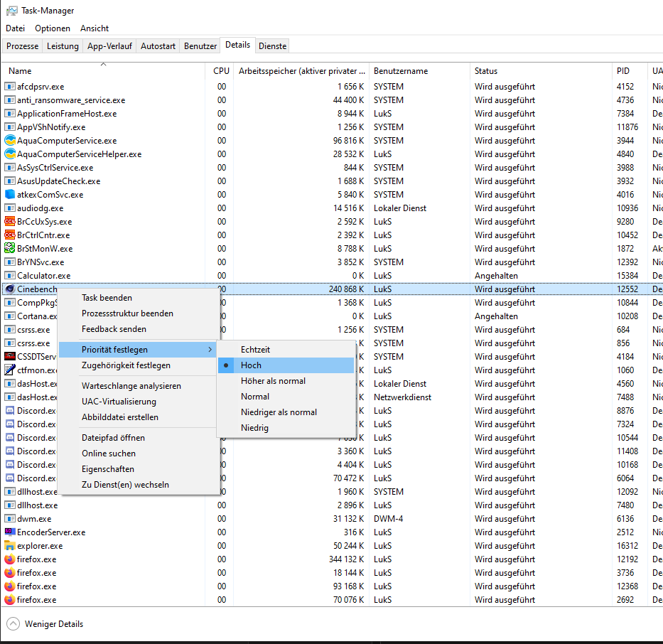Image resolution: width=663 pixels, height=644 pixels.
Task: Switch to the App-Verlauf tab
Action: click(109, 46)
